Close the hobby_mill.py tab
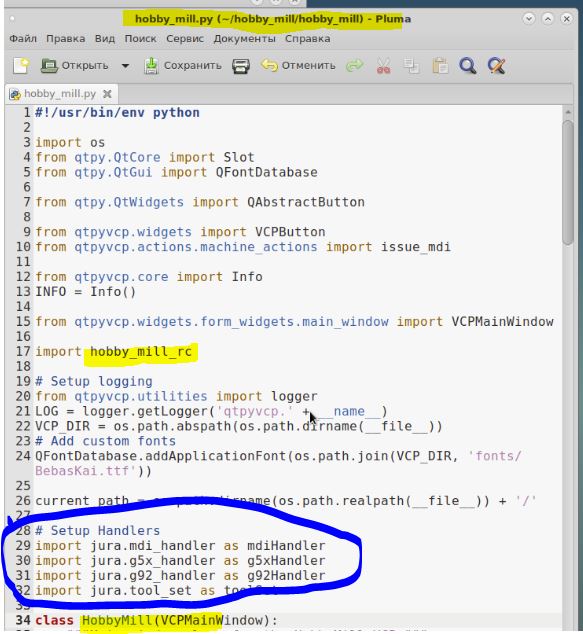583x634 pixels. click(107, 94)
